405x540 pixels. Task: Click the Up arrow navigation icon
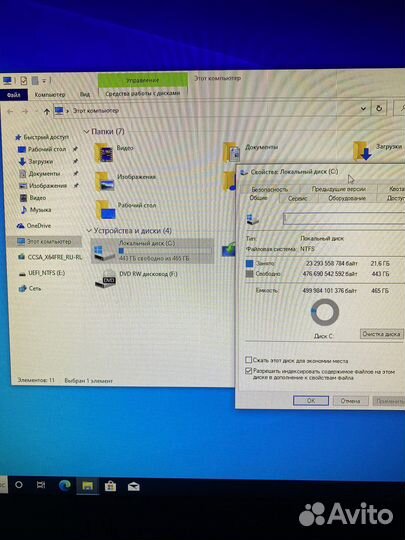pos(47,111)
